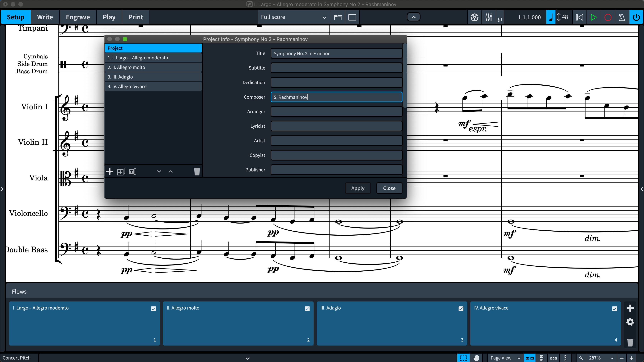Select the Write mode tab
The width and height of the screenshot is (644, 362).
click(x=45, y=17)
